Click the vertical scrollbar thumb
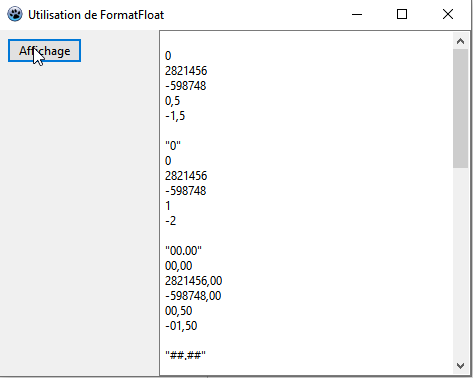The height and width of the screenshot is (378, 473). click(x=460, y=108)
